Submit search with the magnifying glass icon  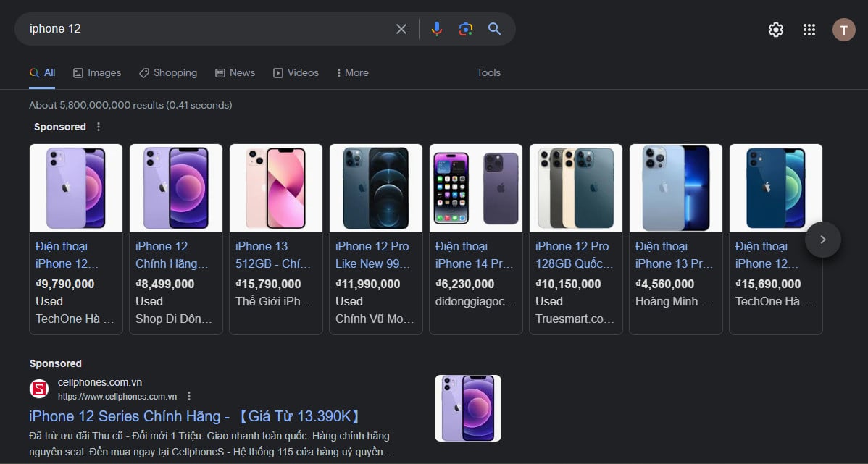click(494, 29)
